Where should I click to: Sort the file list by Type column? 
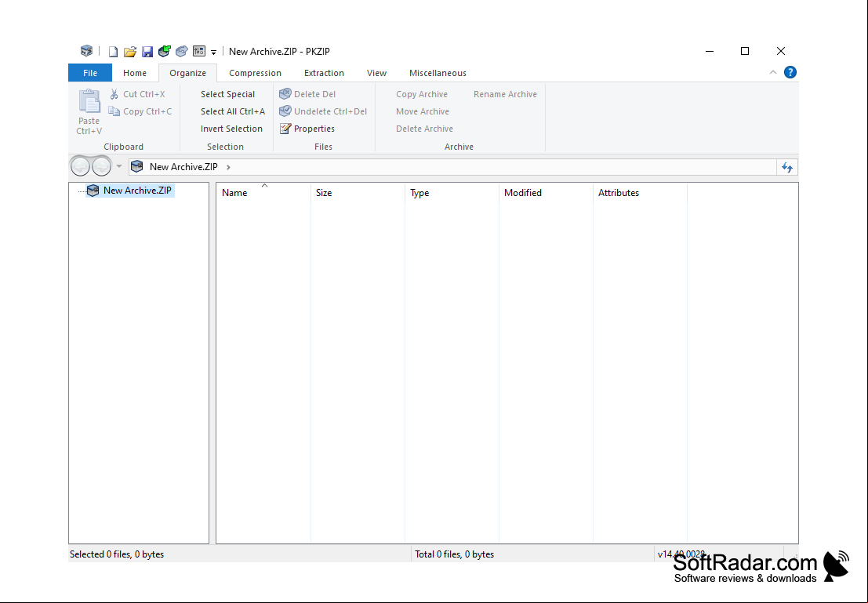tap(452, 193)
